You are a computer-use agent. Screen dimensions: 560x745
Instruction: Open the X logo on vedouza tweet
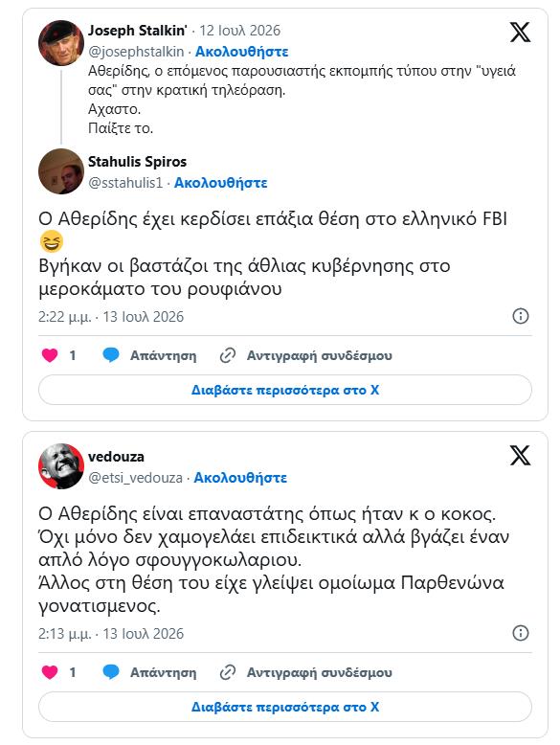[x=520, y=456]
